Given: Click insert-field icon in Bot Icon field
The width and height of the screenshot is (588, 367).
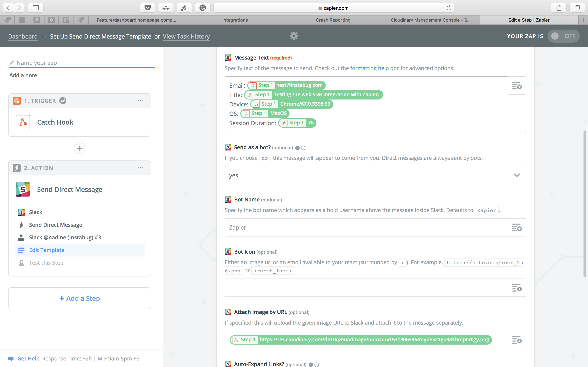Looking at the screenshot, I should click(x=517, y=288).
